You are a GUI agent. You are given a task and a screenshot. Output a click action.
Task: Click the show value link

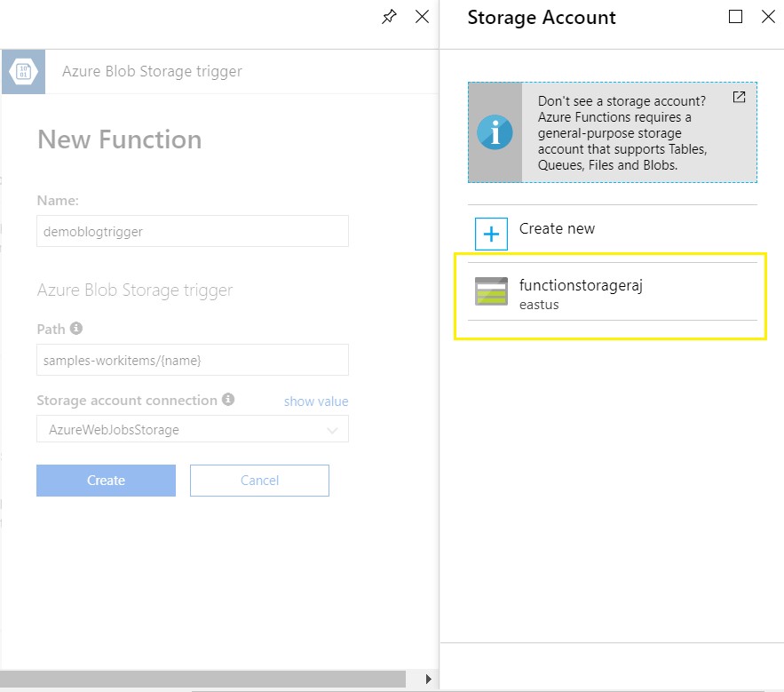(x=316, y=401)
